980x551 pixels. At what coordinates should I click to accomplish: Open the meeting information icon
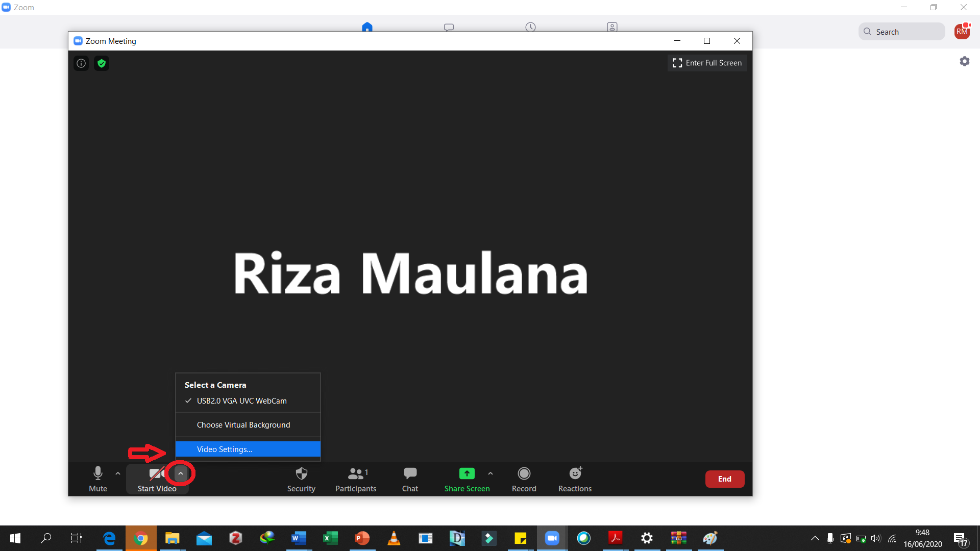click(x=81, y=63)
